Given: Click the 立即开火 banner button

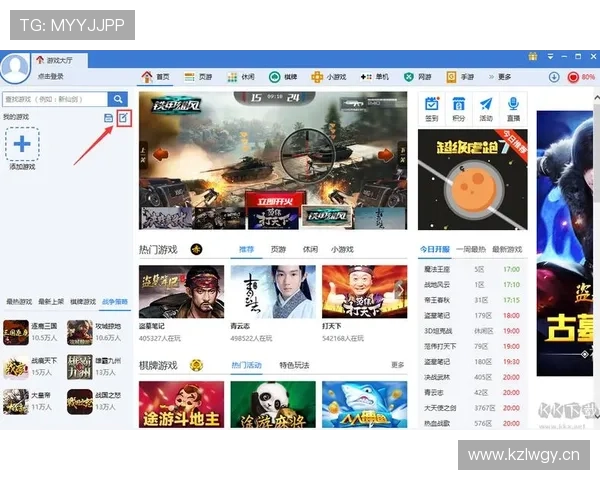Looking at the screenshot, I should point(275,201).
